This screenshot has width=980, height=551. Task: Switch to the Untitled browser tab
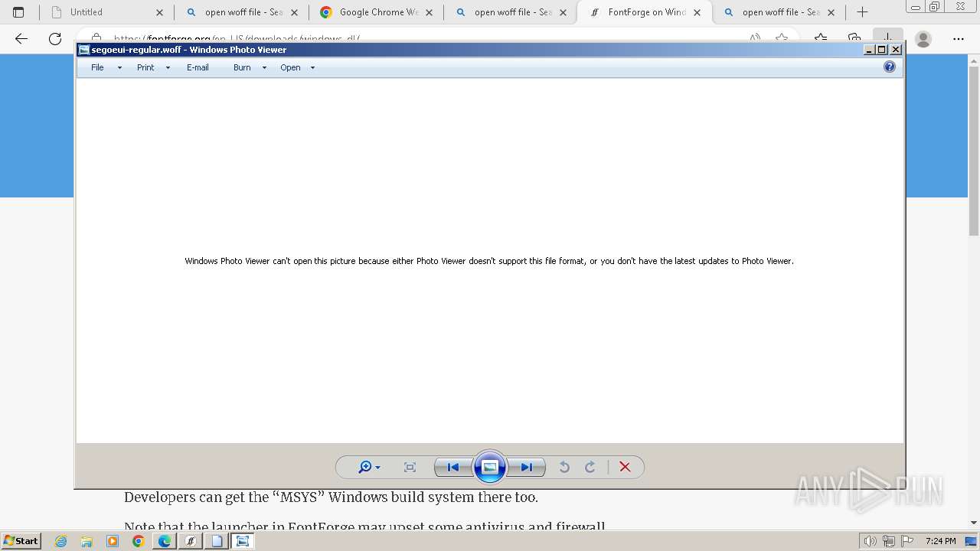pyautogui.click(x=106, y=12)
